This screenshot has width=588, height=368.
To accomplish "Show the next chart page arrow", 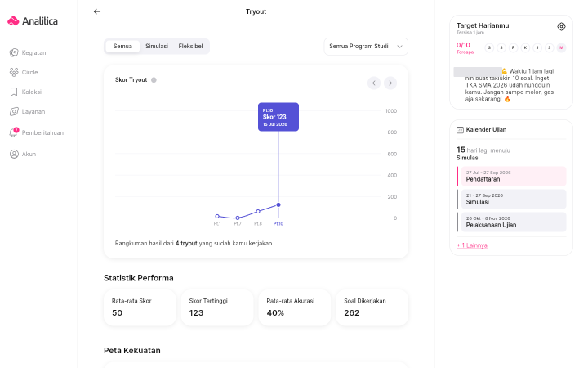I will (x=390, y=83).
